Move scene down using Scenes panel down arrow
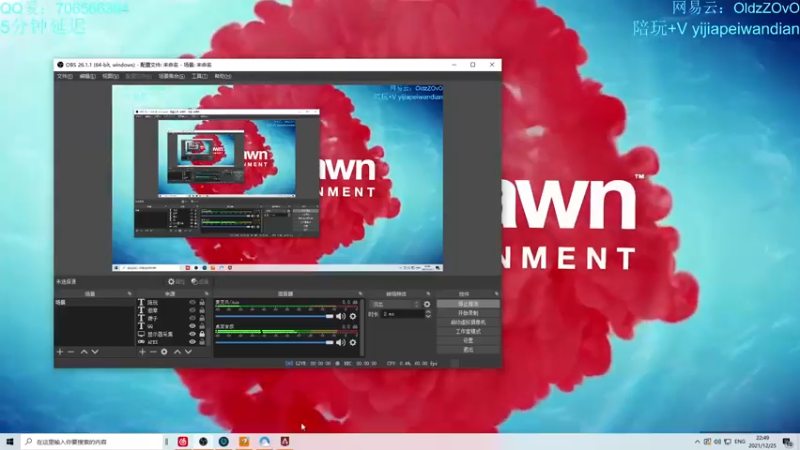 (x=95, y=352)
